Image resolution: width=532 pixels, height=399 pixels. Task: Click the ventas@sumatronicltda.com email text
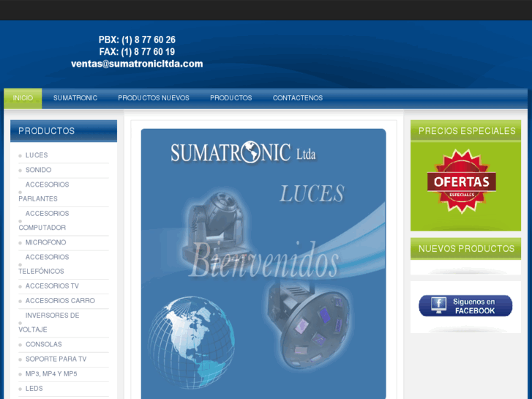click(x=137, y=64)
